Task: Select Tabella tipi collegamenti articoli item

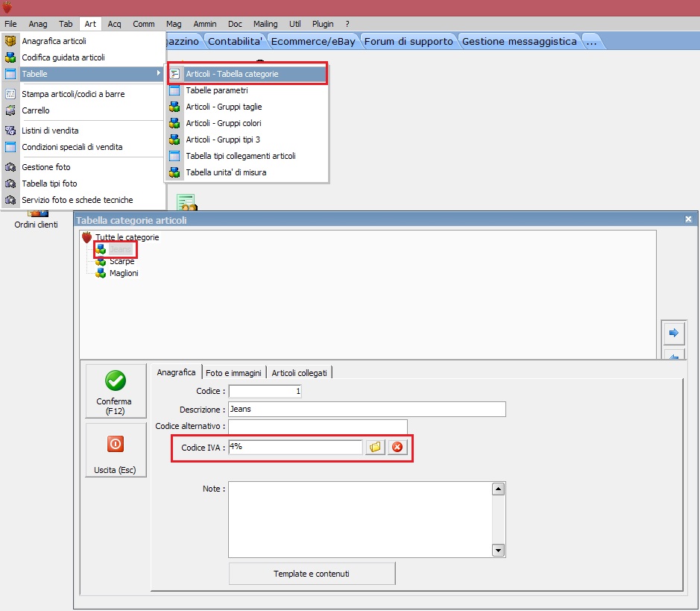Action: pos(247,156)
